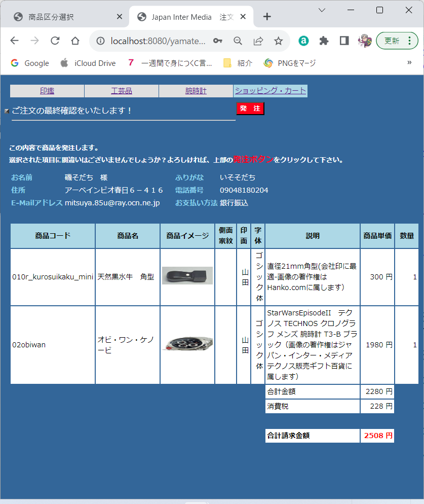
Task: Open saved passwords key icon
Action: (x=218, y=41)
